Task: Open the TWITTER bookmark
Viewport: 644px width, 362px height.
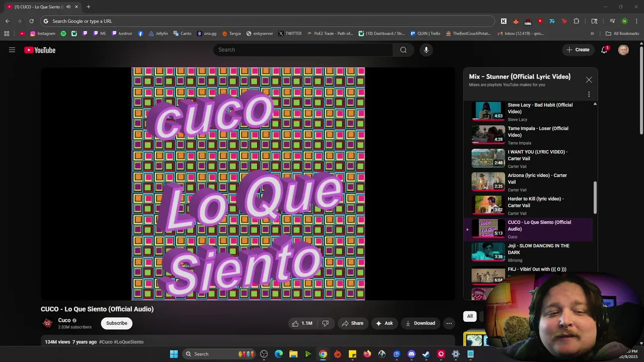Action: 290,34
